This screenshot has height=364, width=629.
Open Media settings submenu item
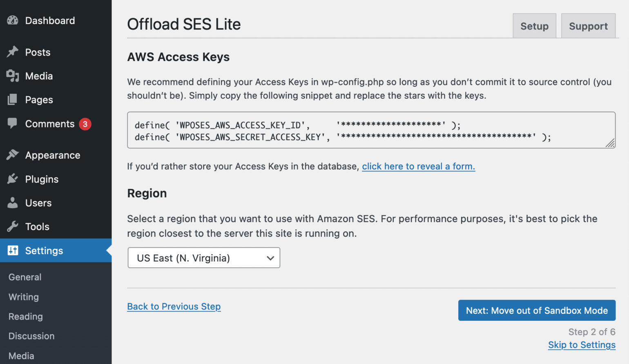click(21, 356)
